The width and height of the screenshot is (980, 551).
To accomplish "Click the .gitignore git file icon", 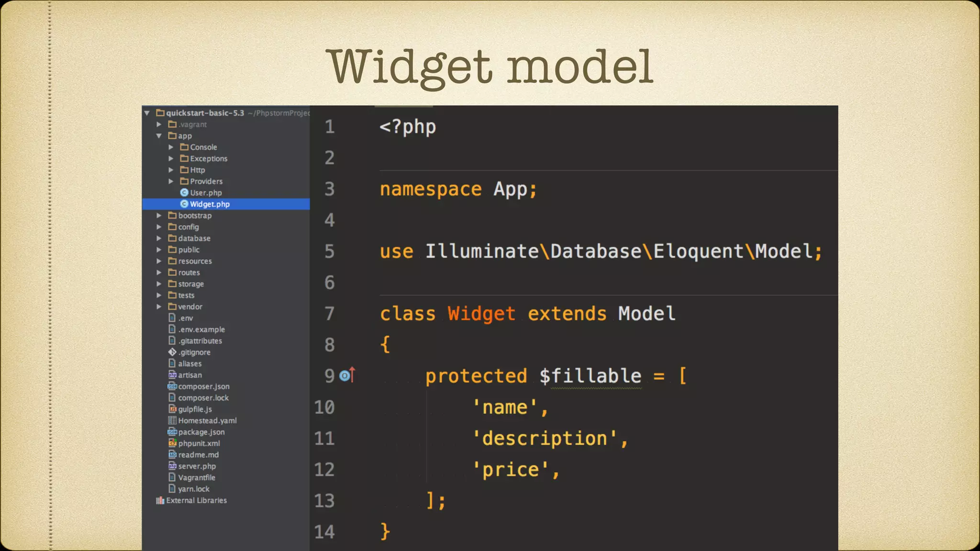I will (x=172, y=352).
